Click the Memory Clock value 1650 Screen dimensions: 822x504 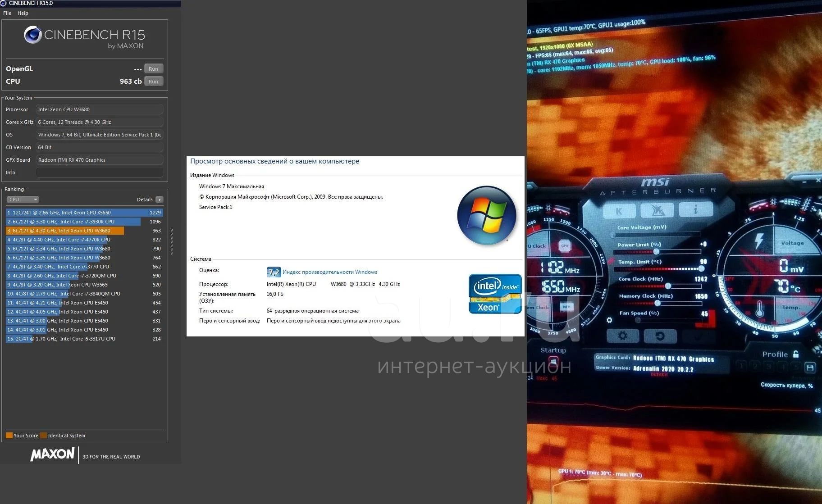tap(701, 296)
